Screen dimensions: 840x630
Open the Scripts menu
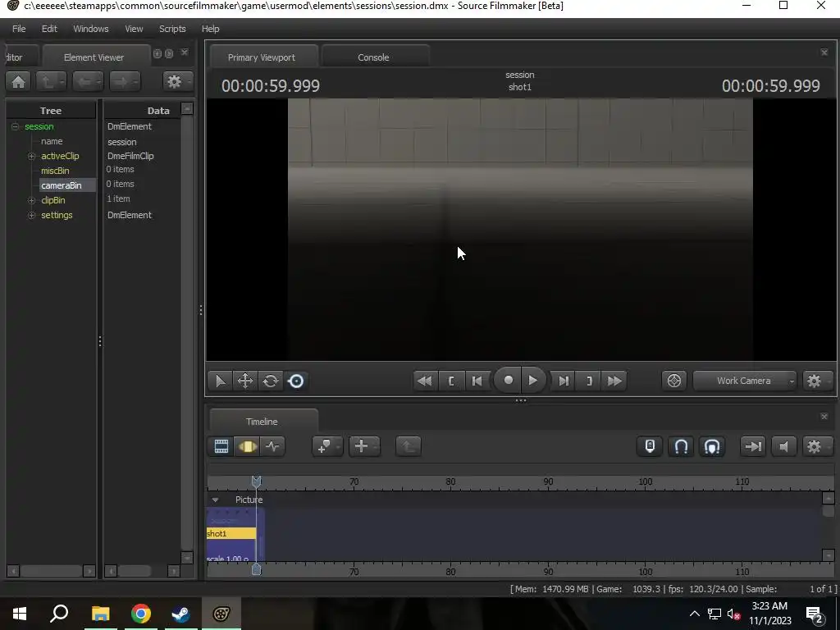coord(172,29)
